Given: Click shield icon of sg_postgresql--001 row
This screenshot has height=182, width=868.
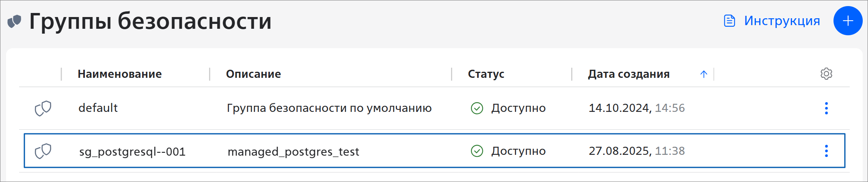Looking at the screenshot, I should click(x=43, y=151).
